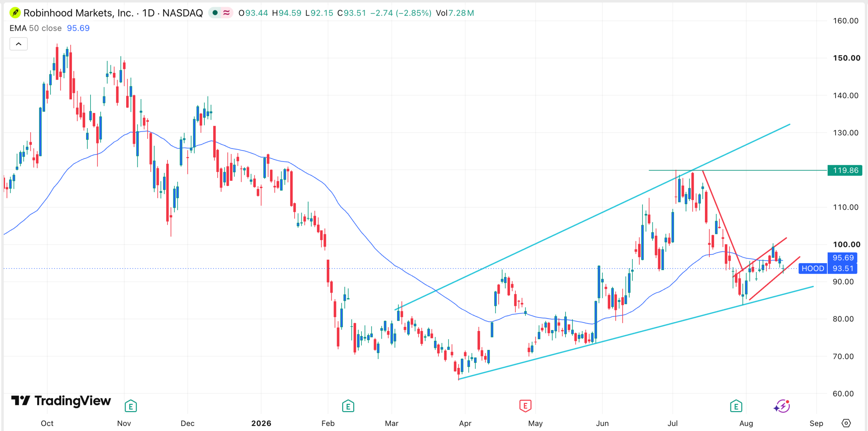Open chart settings hexagon gear icon

(846, 423)
